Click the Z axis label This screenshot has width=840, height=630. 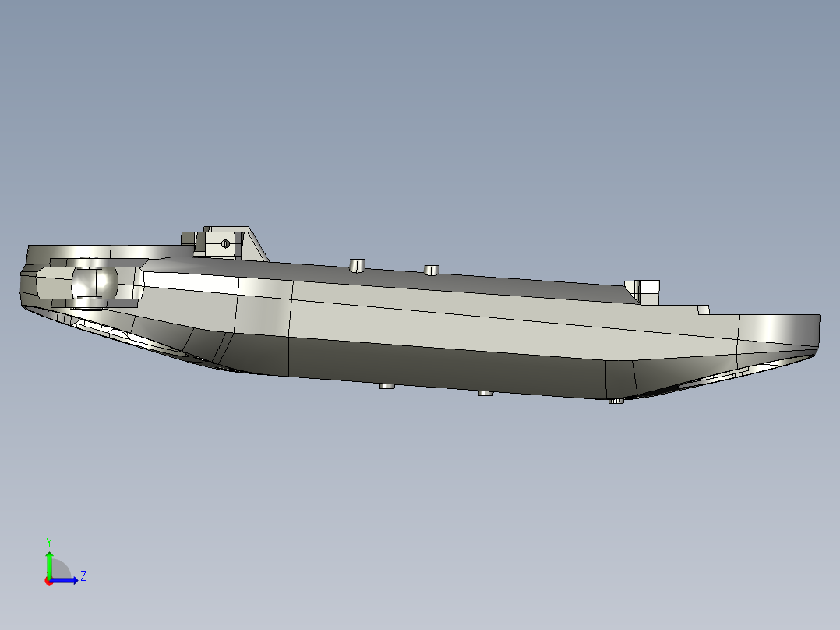tap(84, 575)
